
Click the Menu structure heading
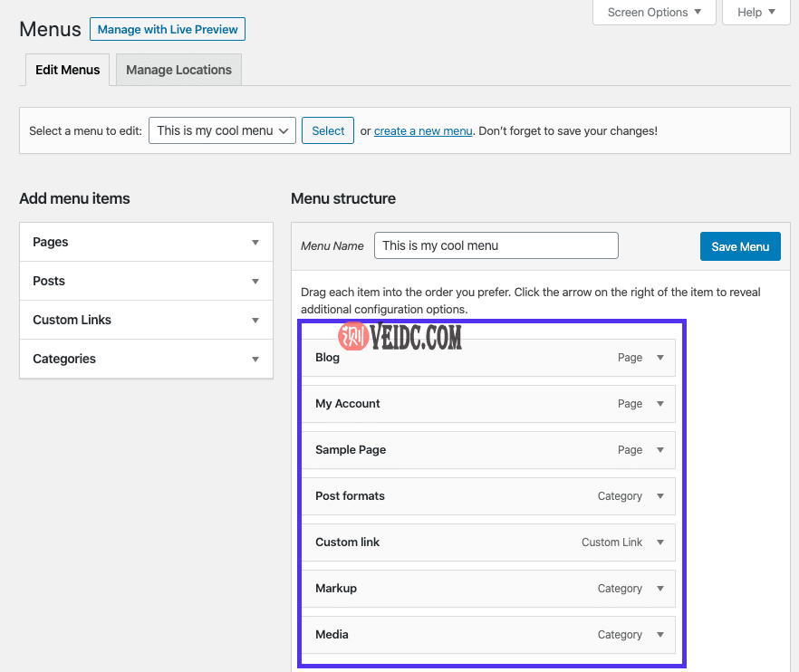point(343,198)
